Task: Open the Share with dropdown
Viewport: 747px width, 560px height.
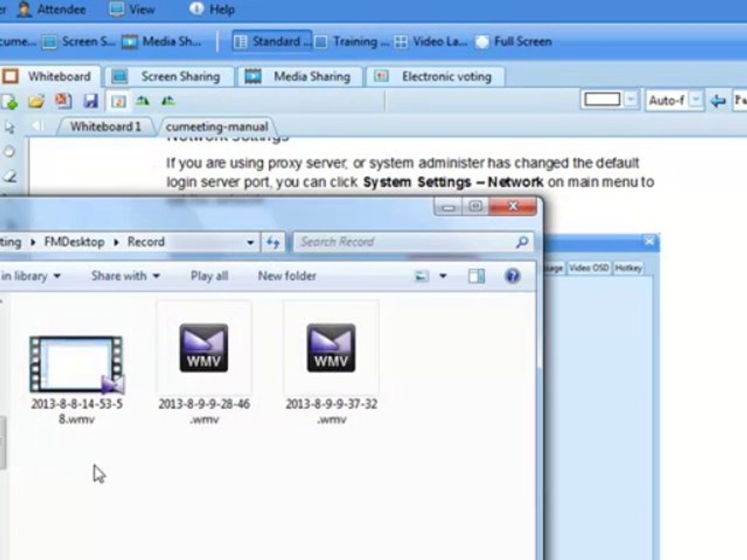Action: click(x=125, y=276)
